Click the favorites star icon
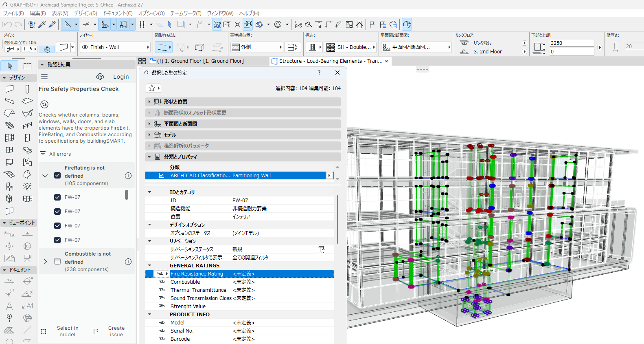This screenshot has height=344, width=644. (x=152, y=88)
